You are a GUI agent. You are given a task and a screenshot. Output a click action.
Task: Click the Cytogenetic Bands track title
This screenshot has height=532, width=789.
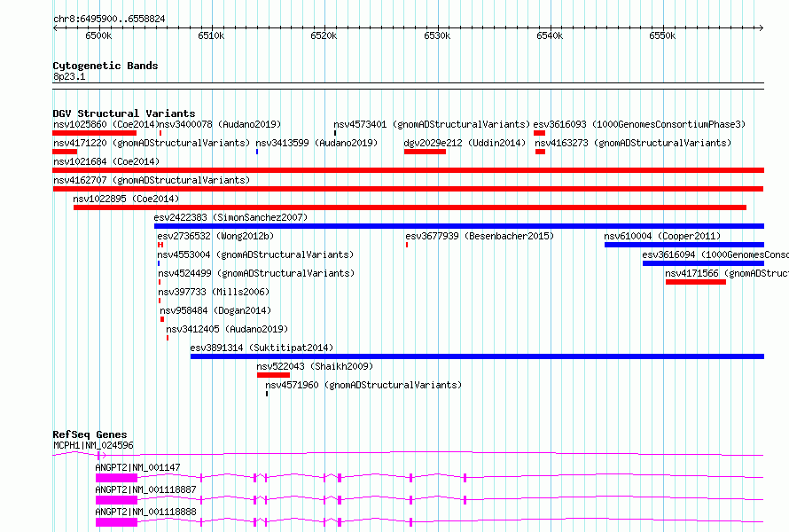(105, 66)
